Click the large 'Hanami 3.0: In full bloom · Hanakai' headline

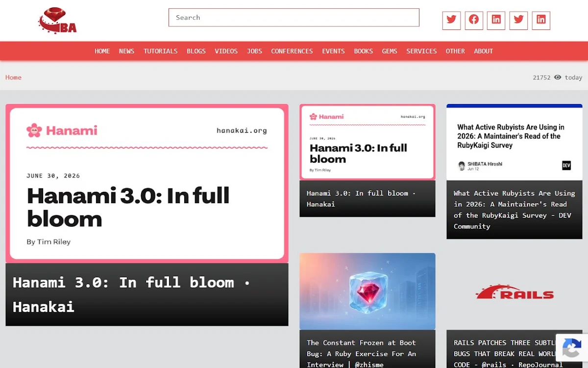[132, 294]
